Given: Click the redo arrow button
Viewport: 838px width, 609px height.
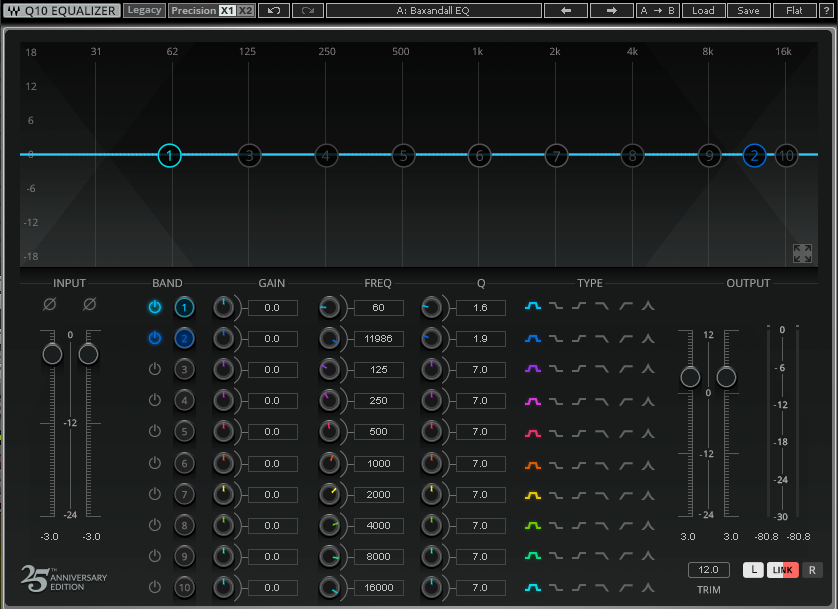Looking at the screenshot, I should point(307,10).
